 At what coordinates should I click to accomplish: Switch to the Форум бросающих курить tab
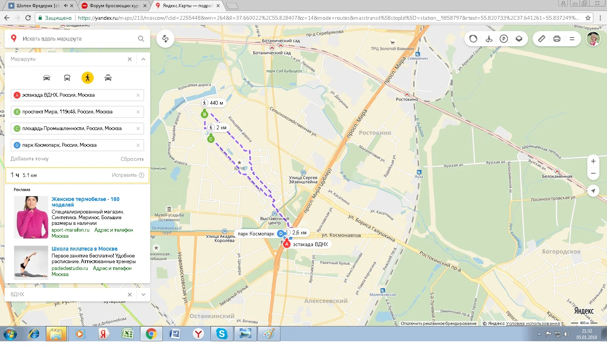pos(115,6)
